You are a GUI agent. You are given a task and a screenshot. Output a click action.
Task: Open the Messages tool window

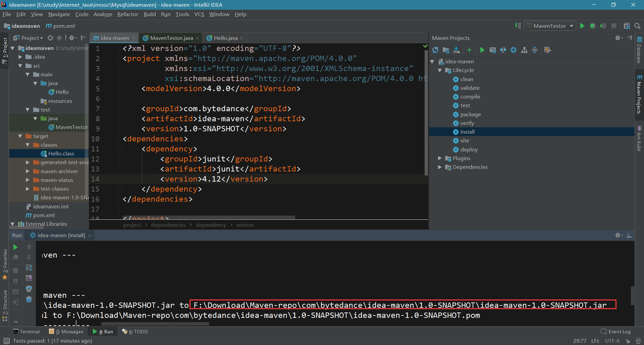pos(66,332)
